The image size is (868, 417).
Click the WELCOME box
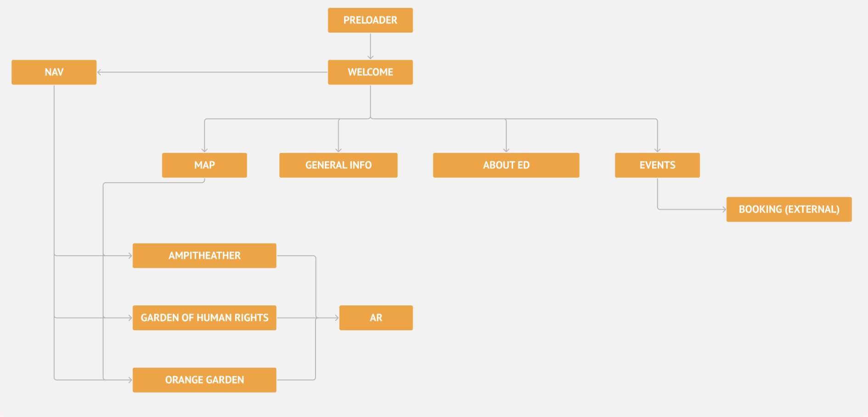[370, 72]
